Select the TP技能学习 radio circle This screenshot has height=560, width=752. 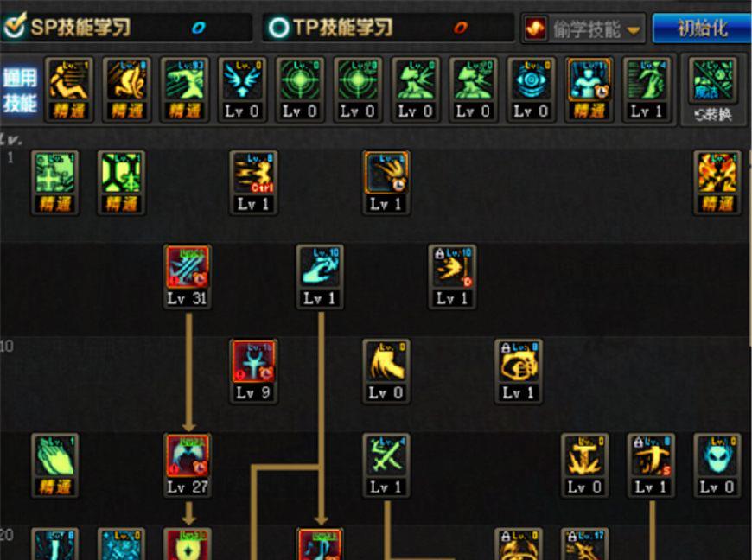[278, 28]
